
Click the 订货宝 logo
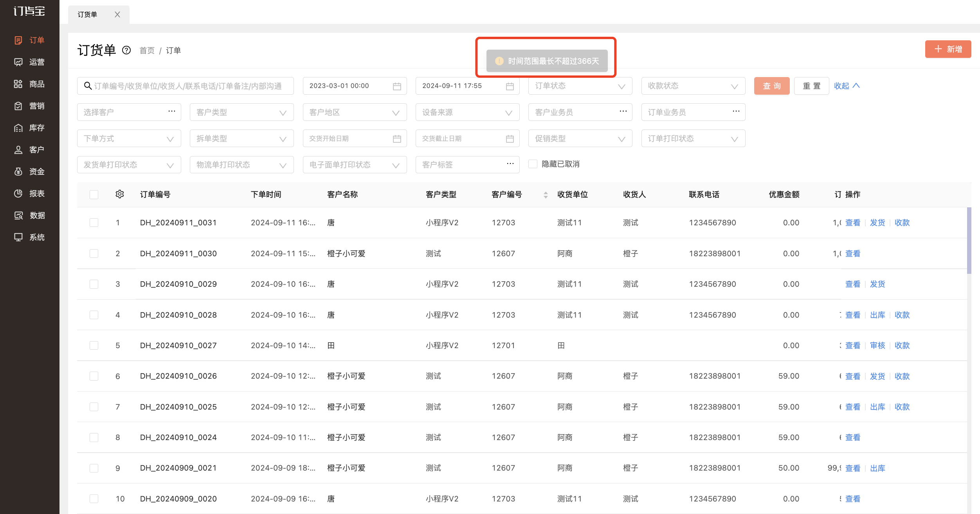tap(29, 11)
